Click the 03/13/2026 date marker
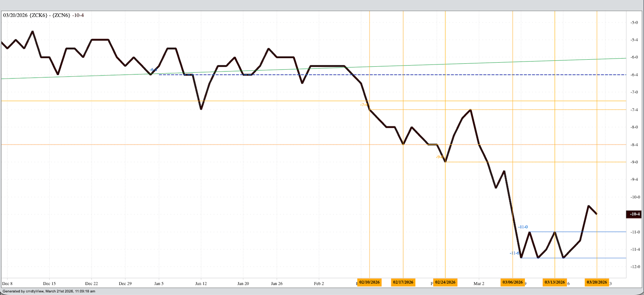Viewport: 644px width, 295px height. [555, 282]
